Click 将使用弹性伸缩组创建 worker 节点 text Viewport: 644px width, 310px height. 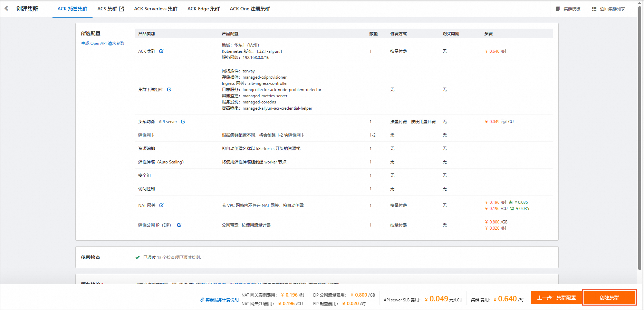coord(254,162)
